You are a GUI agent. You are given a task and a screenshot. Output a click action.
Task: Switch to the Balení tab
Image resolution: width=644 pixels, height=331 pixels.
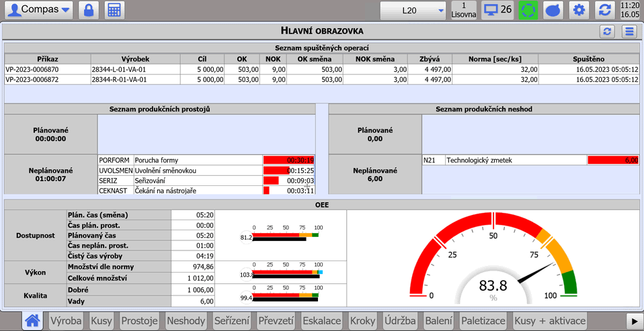coord(439,321)
